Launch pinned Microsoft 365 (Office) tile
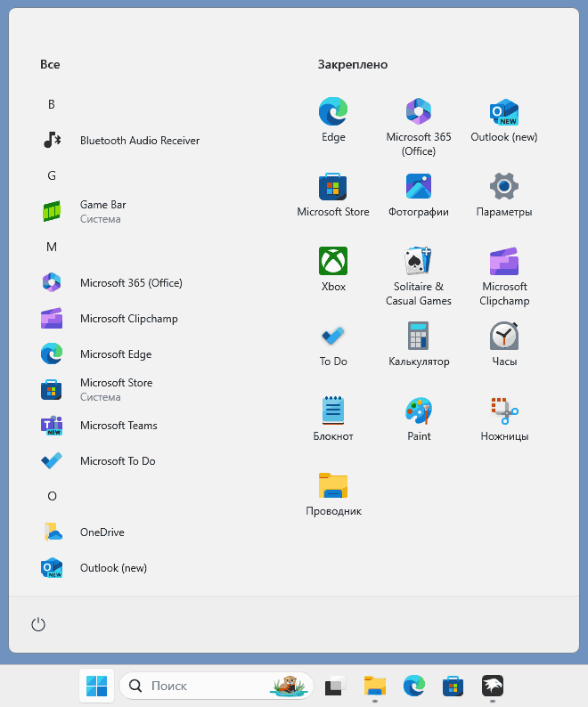588x707 pixels. [x=419, y=126]
